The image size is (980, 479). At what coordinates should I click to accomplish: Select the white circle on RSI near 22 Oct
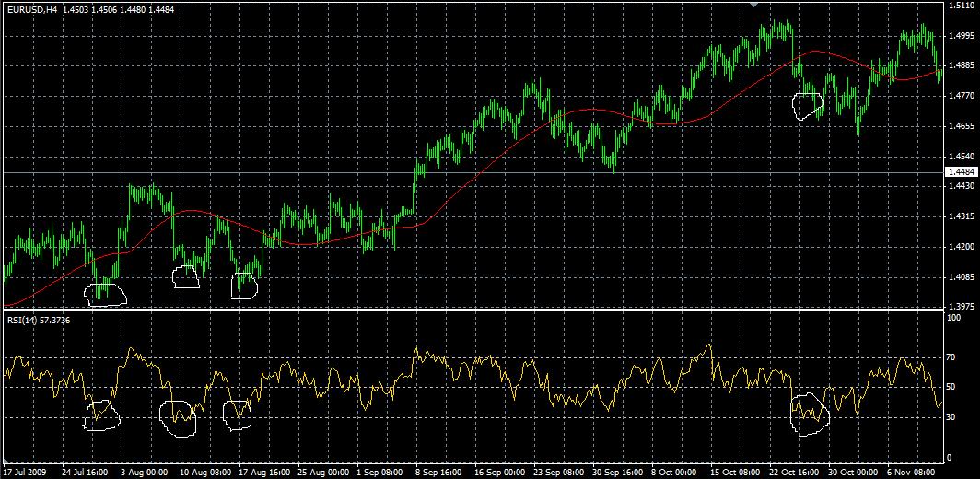[810, 414]
